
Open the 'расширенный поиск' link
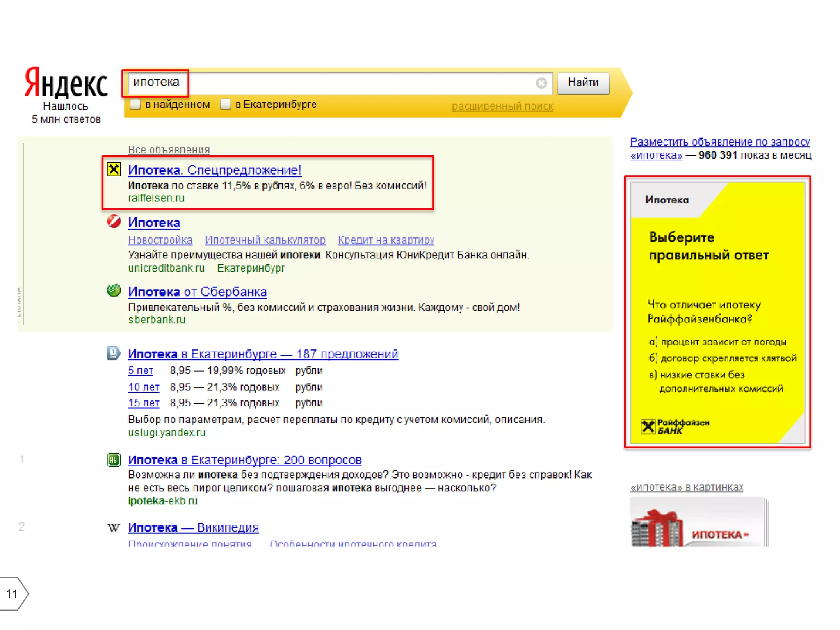(x=502, y=106)
